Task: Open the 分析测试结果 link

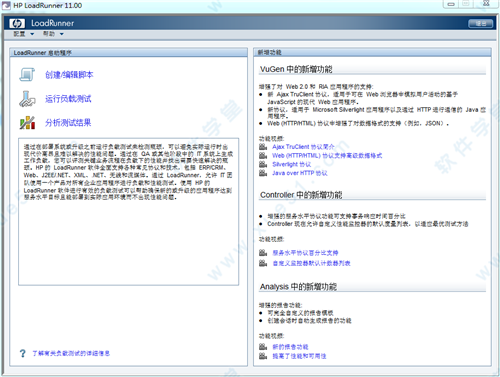Action: [x=68, y=123]
